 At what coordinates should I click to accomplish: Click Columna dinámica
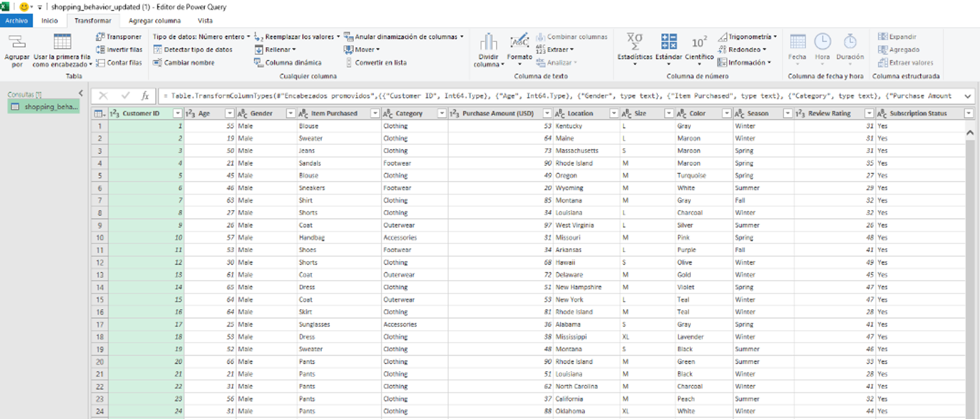(287, 63)
